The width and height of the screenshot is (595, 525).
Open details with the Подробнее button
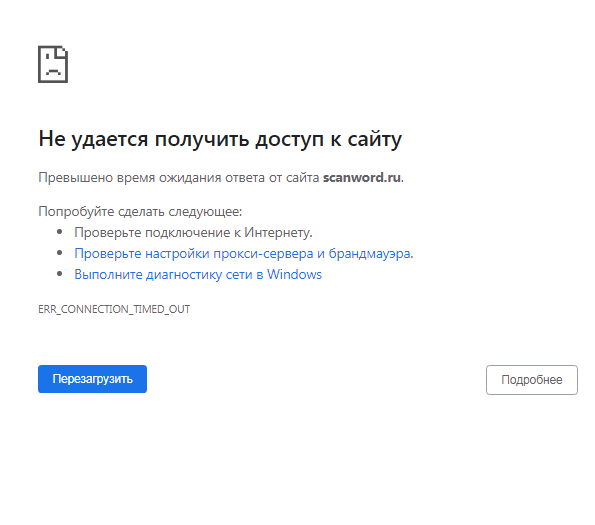pyautogui.click(x=532, y=380)
